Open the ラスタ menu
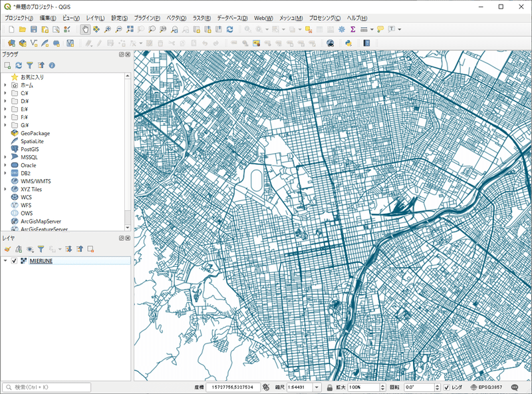 [x=201, y=18]
